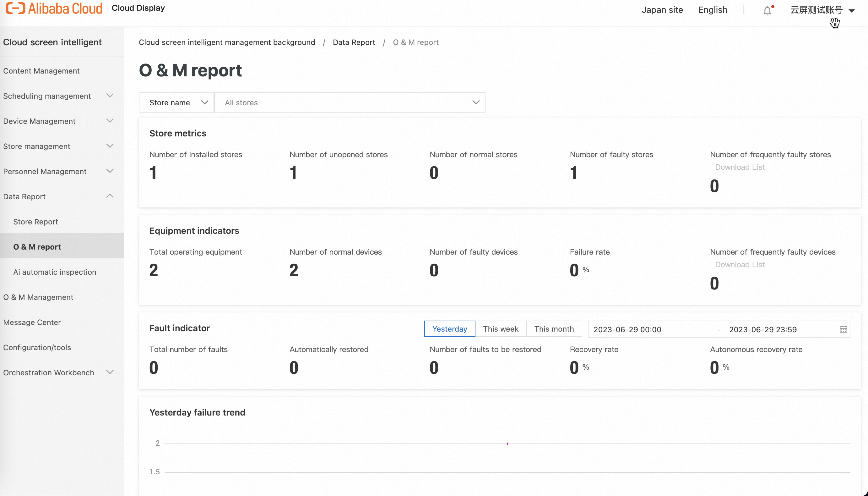Expand Device Management menu
Viewport: 868px width, 496px height.
[110, 121]
